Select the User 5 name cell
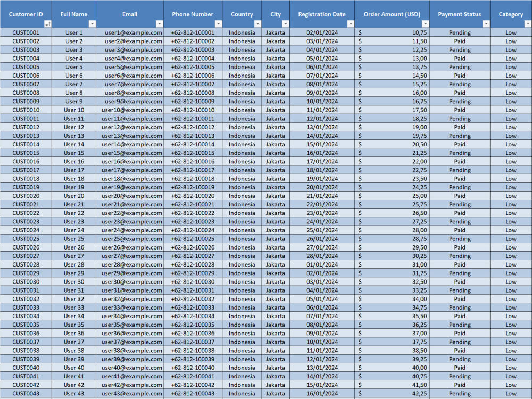The width and height of the screenshot is (532, 399). tap(74, 67)
